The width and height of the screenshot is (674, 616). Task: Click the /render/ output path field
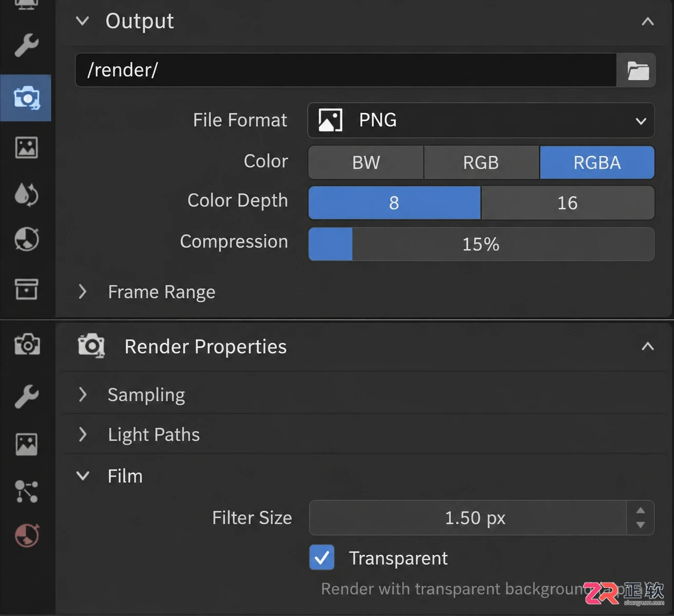(x=346, y=70)
